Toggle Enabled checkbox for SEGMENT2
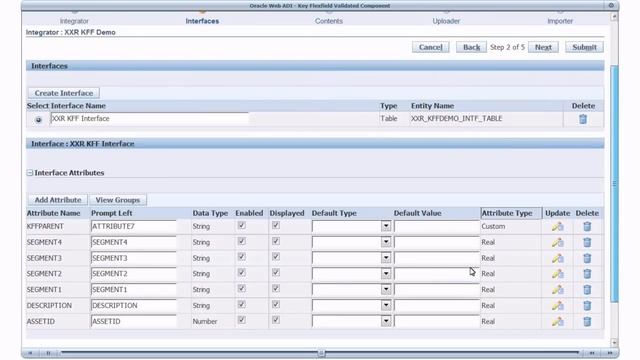The image size is (640, 360). coord(242,273)
